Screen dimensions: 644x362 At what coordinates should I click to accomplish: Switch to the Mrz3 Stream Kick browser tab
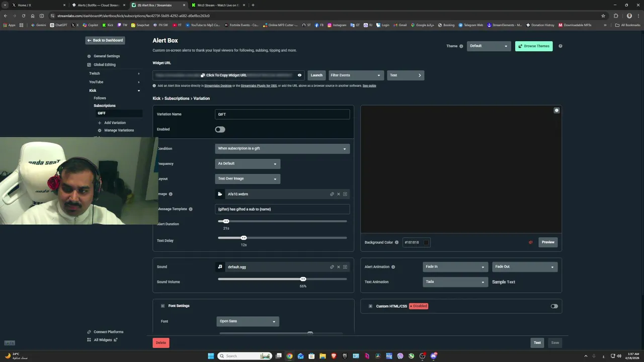tap(218, 5)
